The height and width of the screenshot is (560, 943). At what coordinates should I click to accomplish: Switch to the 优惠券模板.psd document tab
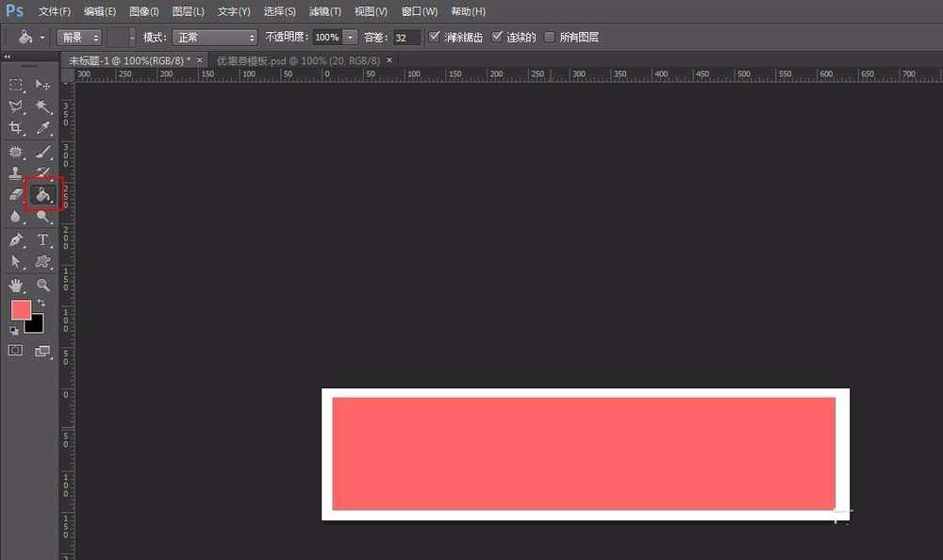pyautogui.click(x=297, y=60)
